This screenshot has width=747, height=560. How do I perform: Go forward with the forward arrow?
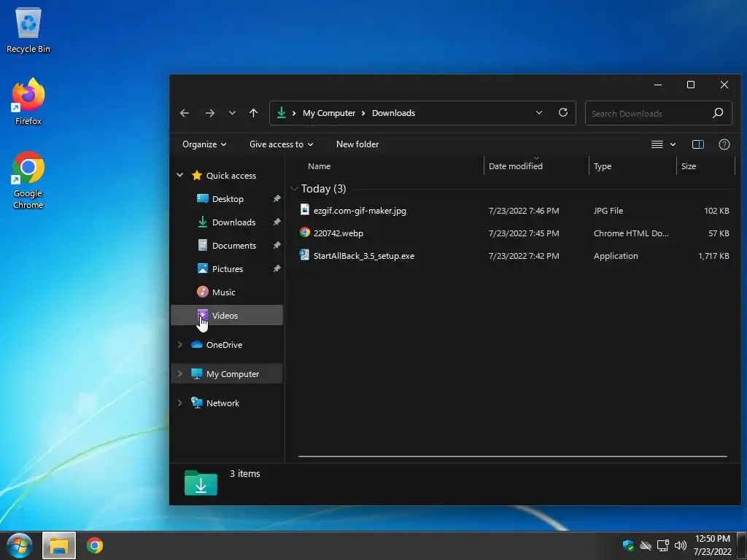(x=209, y=113)
